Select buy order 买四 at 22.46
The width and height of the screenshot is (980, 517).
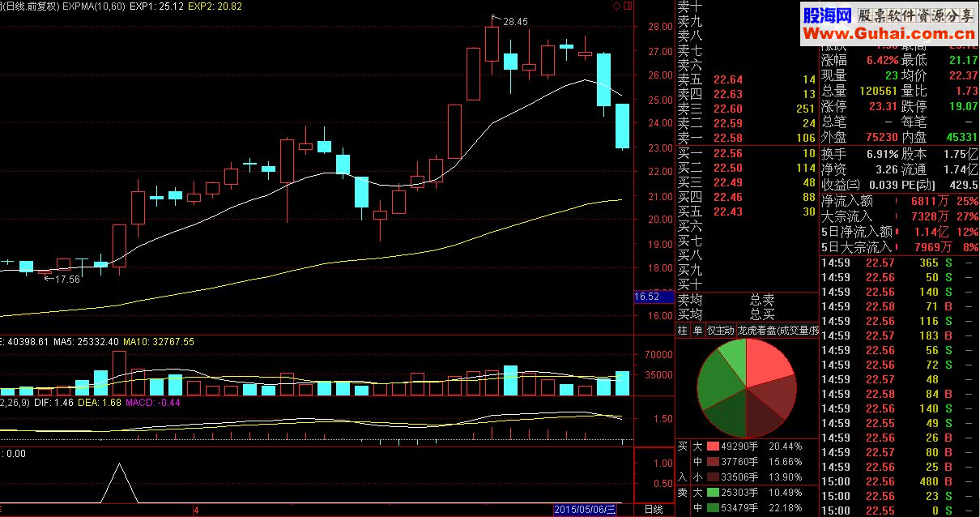coord(747,197)
